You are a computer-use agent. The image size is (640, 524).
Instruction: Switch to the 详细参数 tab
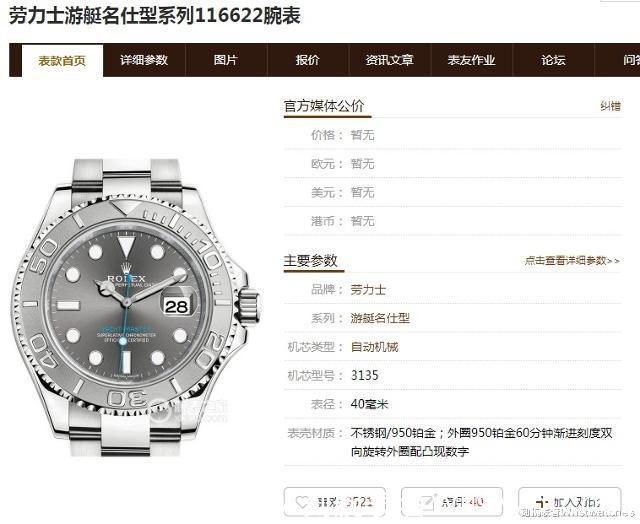pos(144,60)
